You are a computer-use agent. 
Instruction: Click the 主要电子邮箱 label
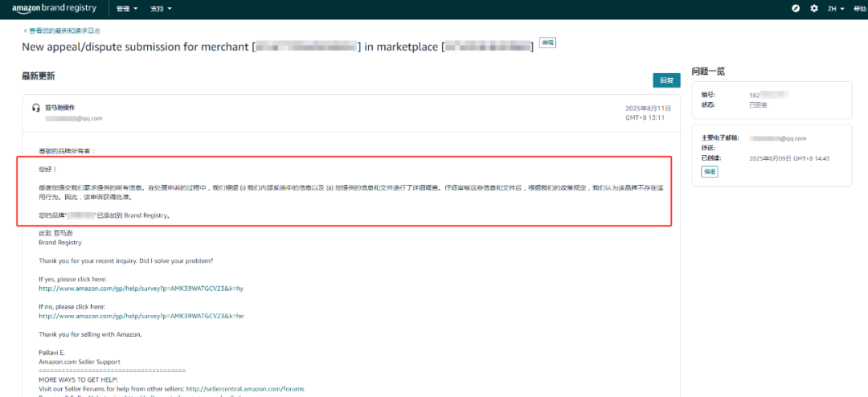pos(719,138)
